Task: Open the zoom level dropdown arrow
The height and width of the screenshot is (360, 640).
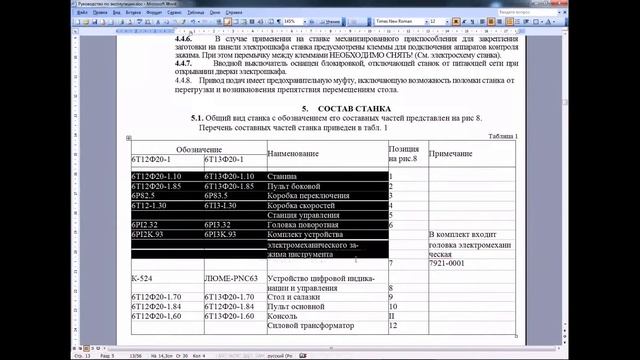Action: click(x=305, y=22)
